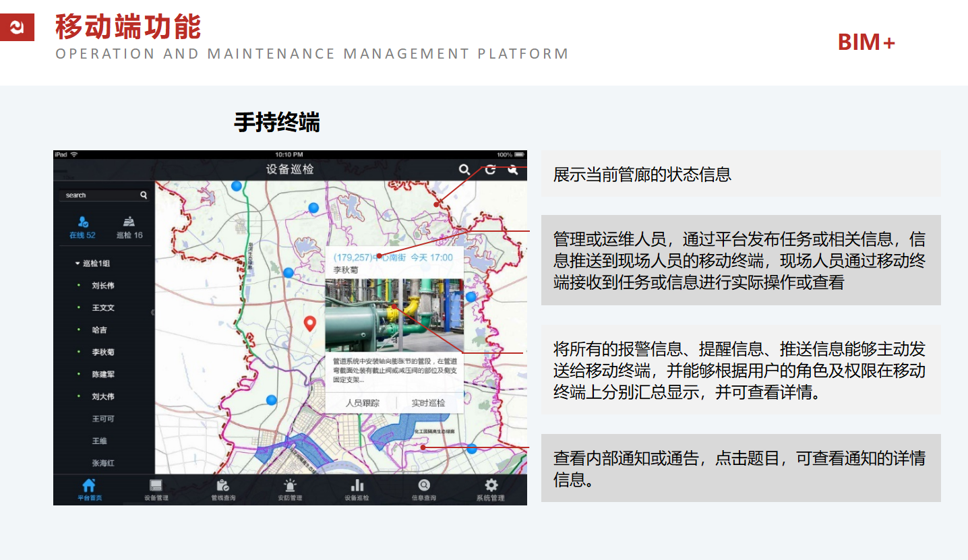Viewport: 968px width, 560px height.
Task: Click the red location pin on the map
Action: pyautogui.click(x=310, y=323)
